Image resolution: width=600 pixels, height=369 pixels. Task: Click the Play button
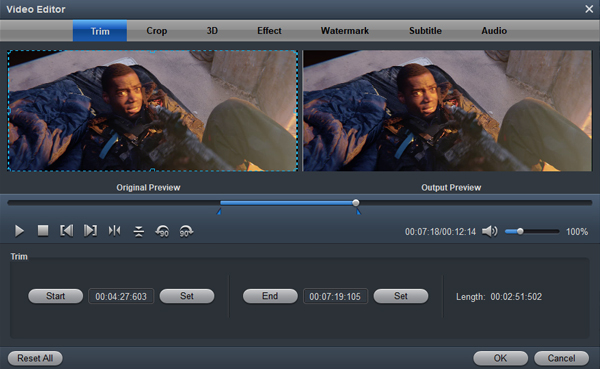(x=19, y=231)
